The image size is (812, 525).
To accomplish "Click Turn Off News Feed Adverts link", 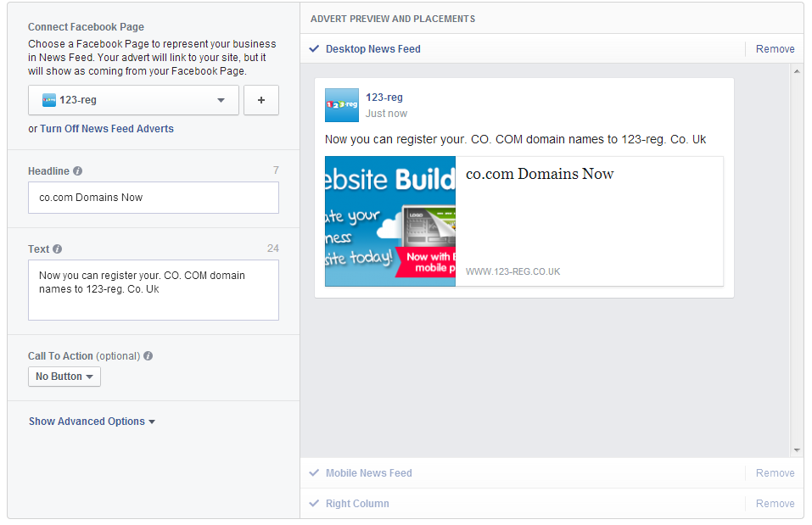I will click(107, 128).
